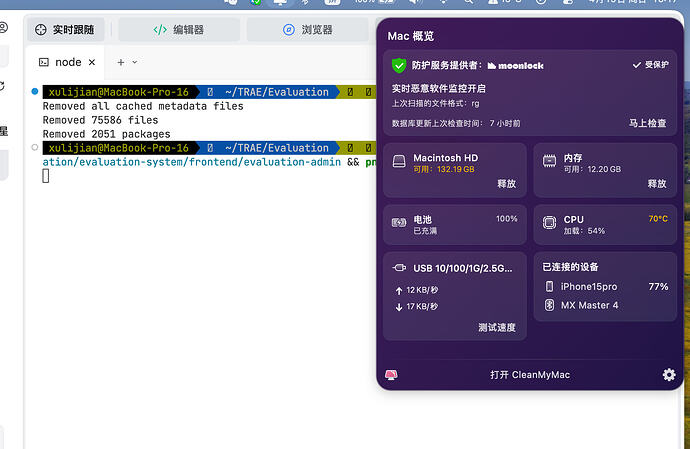Click the 数据库更新上次检查时间 line
The image size is (690, 449).
(456, 123)
